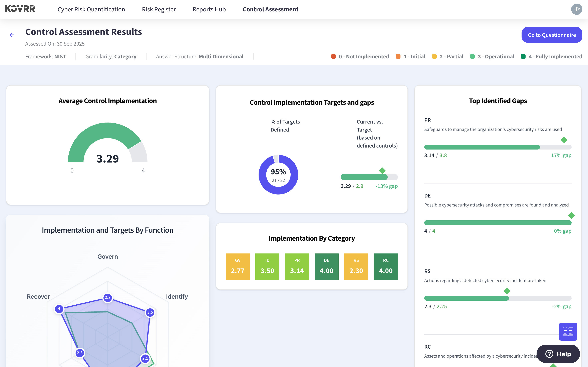Click the RS 2.30 category tile
This screenshot has height=367, width=588.
point(356,266)
